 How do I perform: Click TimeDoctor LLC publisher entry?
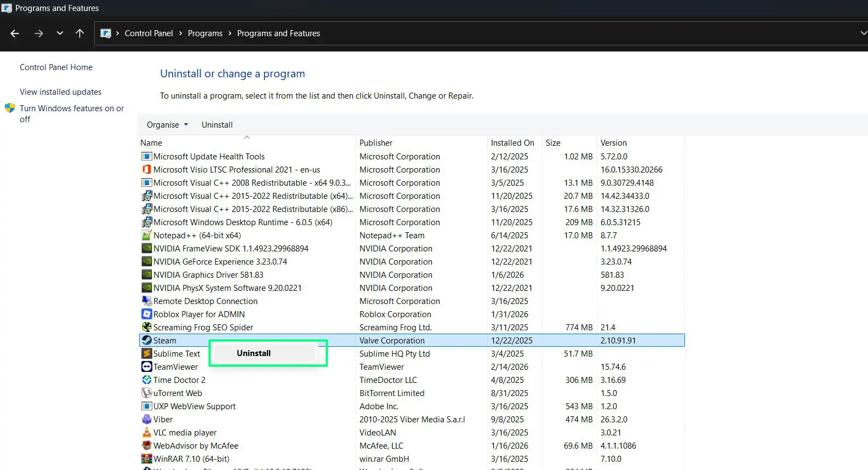(x=388, y=380)
